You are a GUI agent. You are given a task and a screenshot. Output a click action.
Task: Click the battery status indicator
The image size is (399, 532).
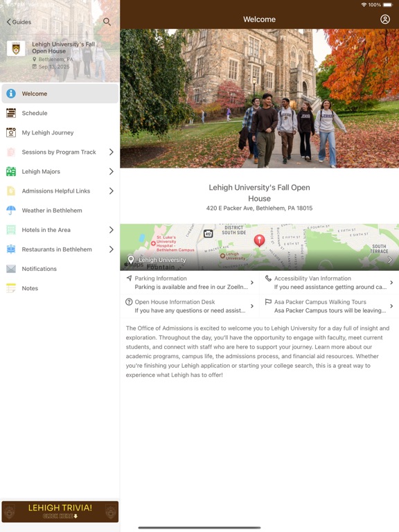tap(388, 5)
